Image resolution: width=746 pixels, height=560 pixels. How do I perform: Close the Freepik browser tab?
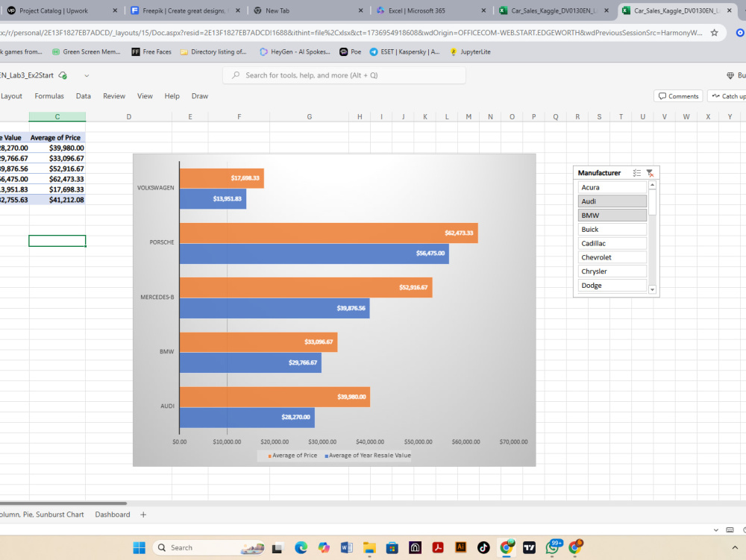coord(238,10)
